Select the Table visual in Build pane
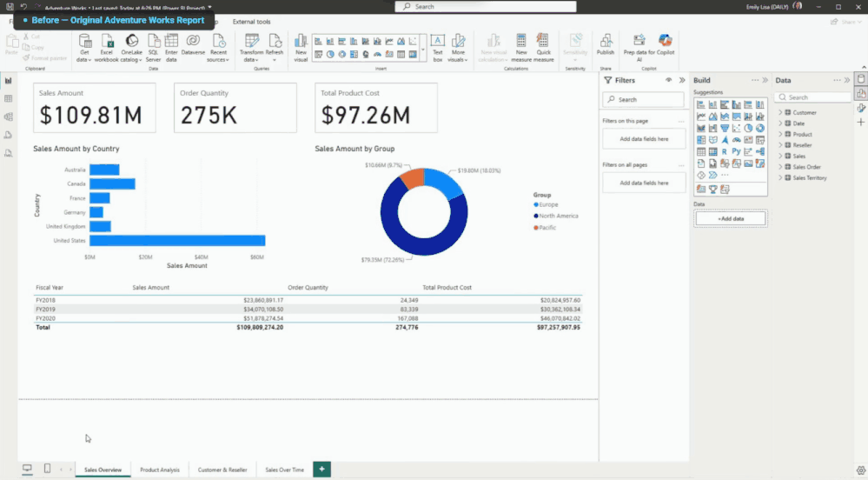The image size is (868, 480). (701, 151)
